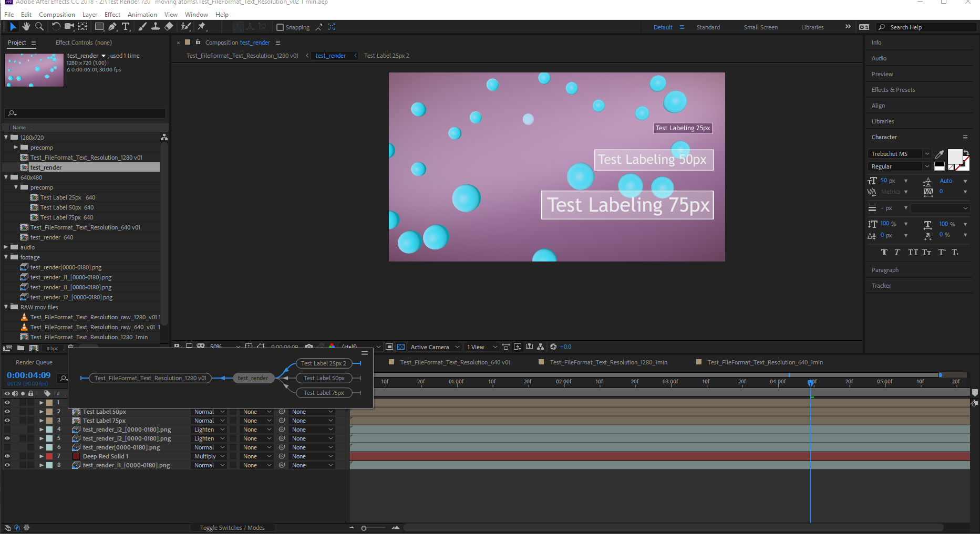
Task: Open the Regular font style dropdown
Action: tap(900, 166)
